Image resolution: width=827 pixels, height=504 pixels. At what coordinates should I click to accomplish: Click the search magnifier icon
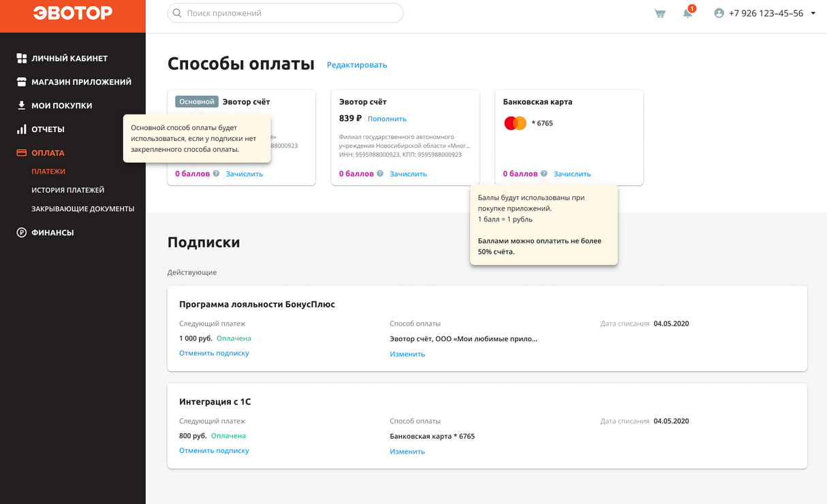coord(177,13)
